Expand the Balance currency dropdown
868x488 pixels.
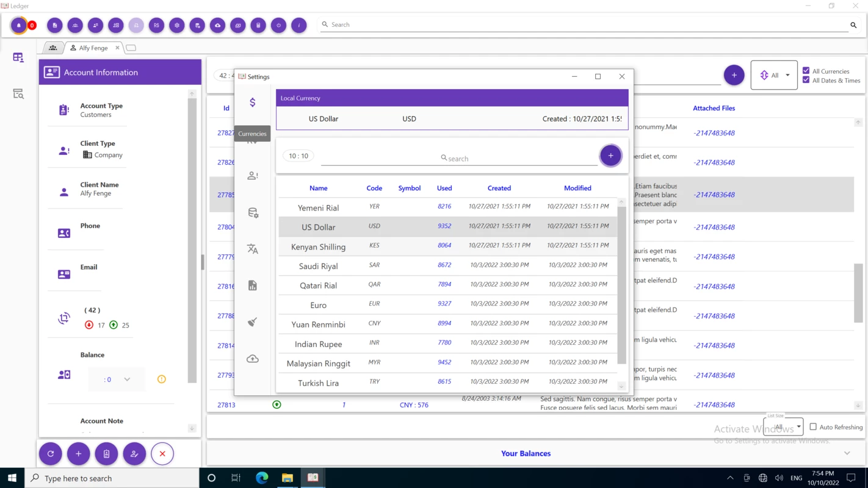(127, 379)
